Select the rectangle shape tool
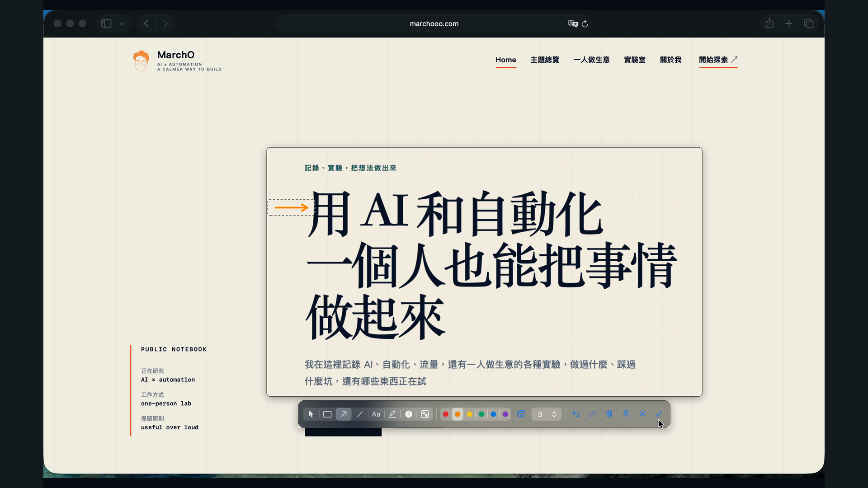The image size is (868, 488). point(327,414)
